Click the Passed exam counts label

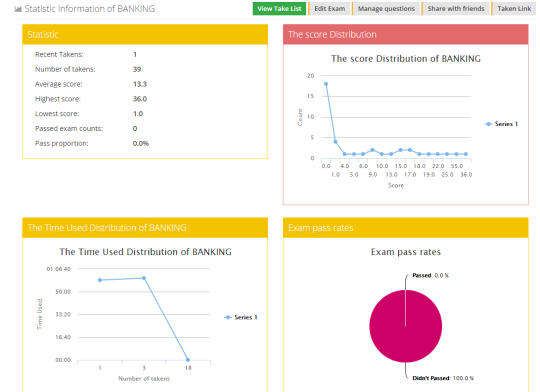click(x=69, y=128)
